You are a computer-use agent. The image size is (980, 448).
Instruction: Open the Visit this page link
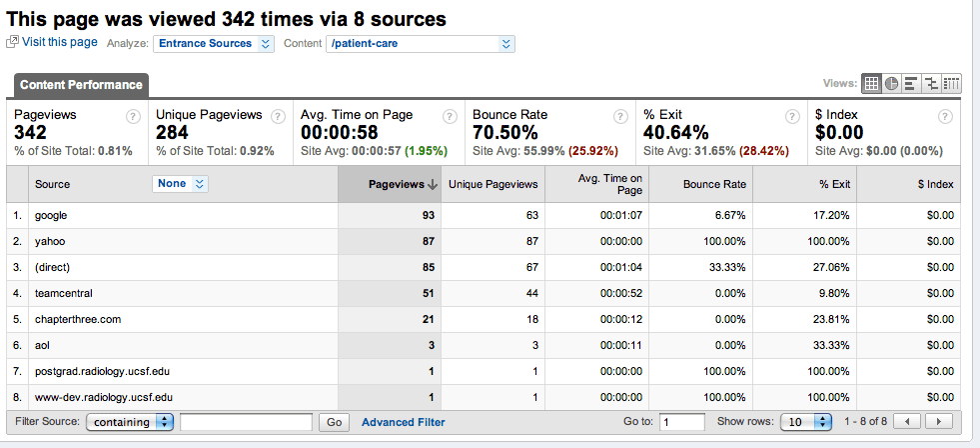59,42
